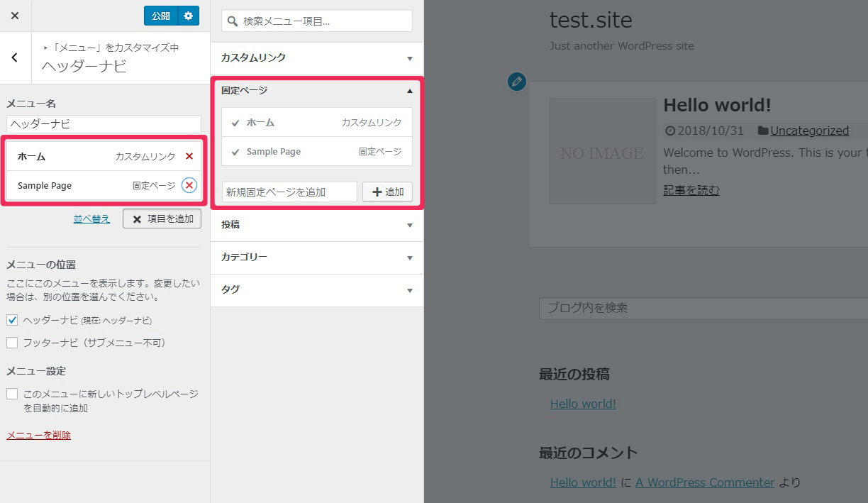
Task: Click the gear icon beside 公開 button
Action: tap(188, 16)
